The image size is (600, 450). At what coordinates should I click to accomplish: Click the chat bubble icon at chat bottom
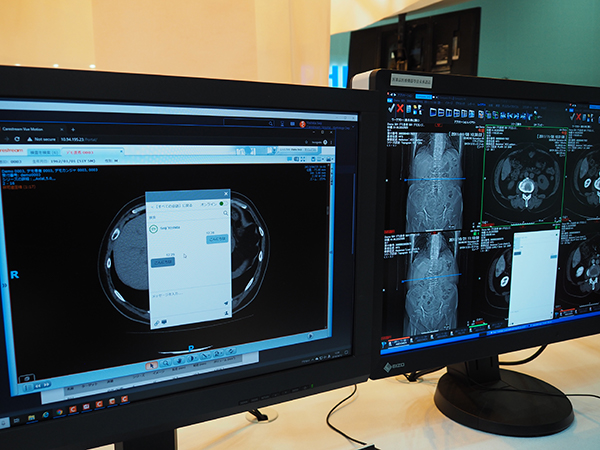coord(167,319)
